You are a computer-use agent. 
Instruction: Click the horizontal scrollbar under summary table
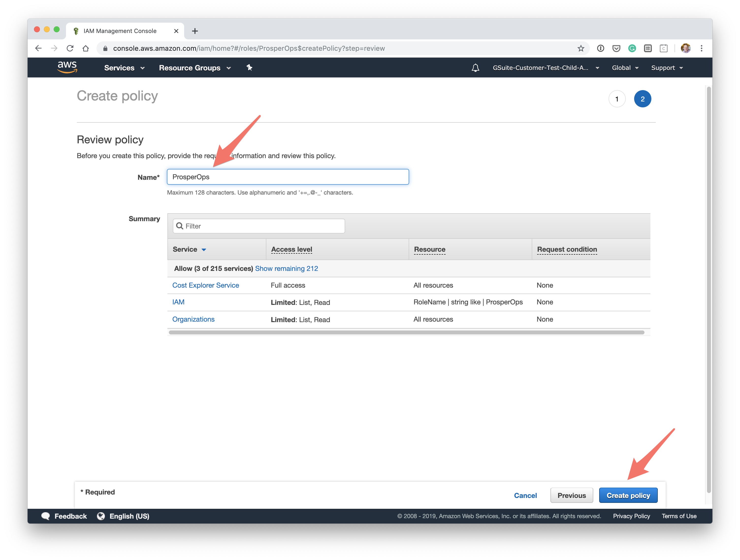pos(406,332)
